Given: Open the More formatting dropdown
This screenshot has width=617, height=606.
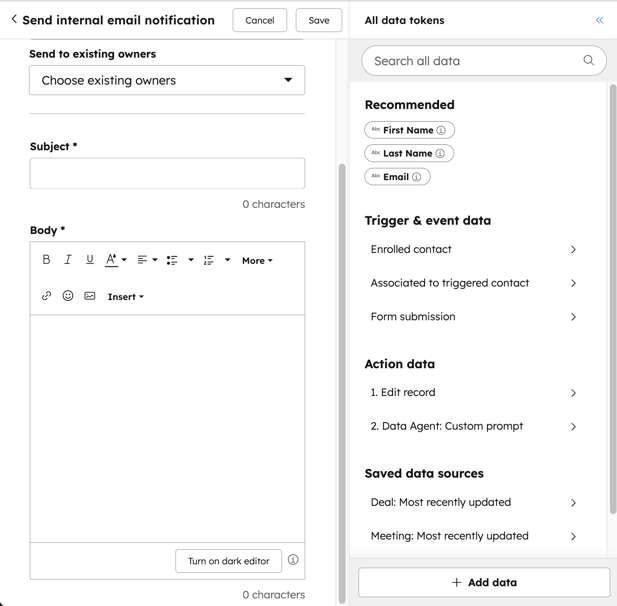Looking at the screenshot, I should pos(257,260).
